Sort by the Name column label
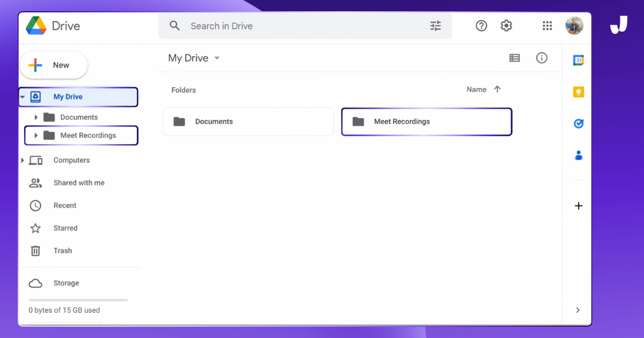This screenshot has height=338, width=644. pos(477,90)
